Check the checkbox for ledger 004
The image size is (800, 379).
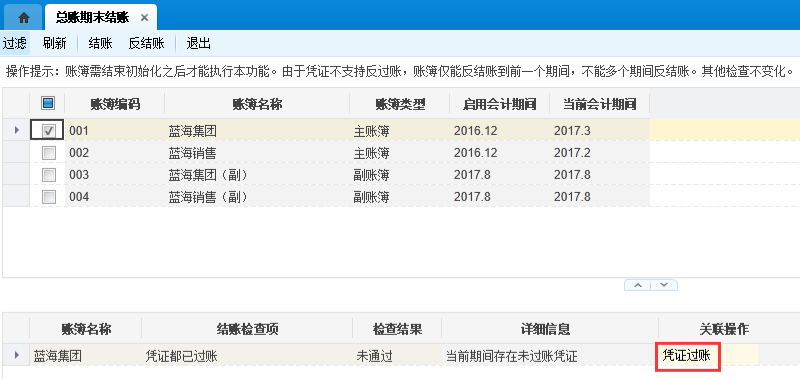tap(48, 196)
